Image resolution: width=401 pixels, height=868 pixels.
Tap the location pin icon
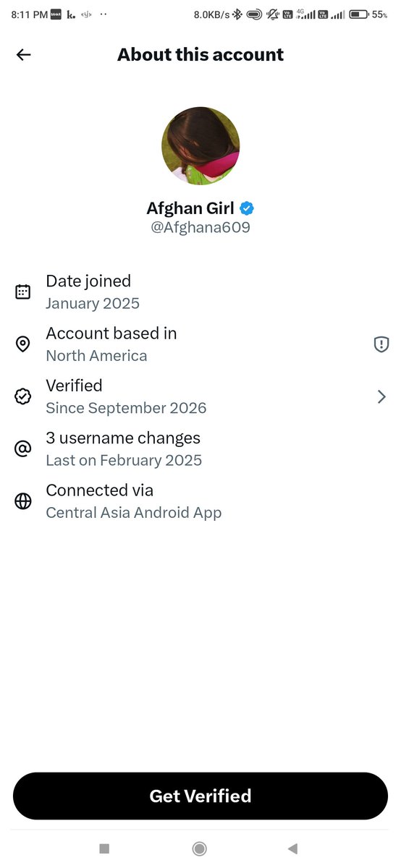(x=23, y=344)
